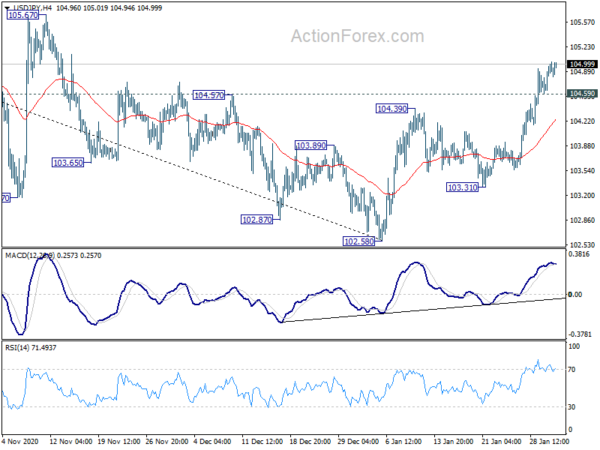
Task: Click the 28 Jan 12:00 time label
Action: tap(550, 441)
